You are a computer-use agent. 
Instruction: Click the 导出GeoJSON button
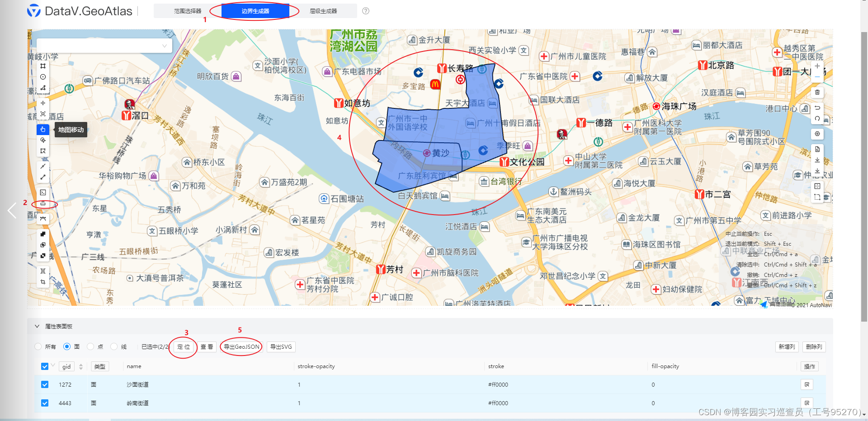(241, 346)
